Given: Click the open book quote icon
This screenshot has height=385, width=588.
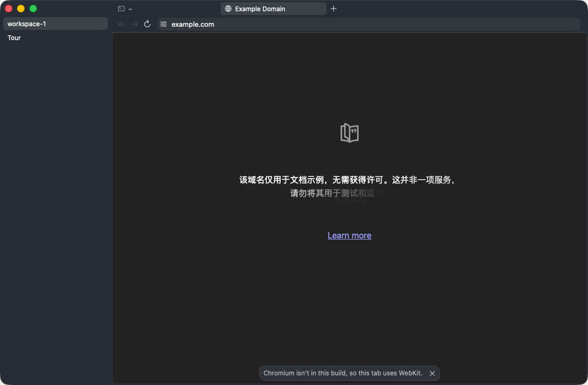Looking at the screenshot, I should (x=350, y=133).
